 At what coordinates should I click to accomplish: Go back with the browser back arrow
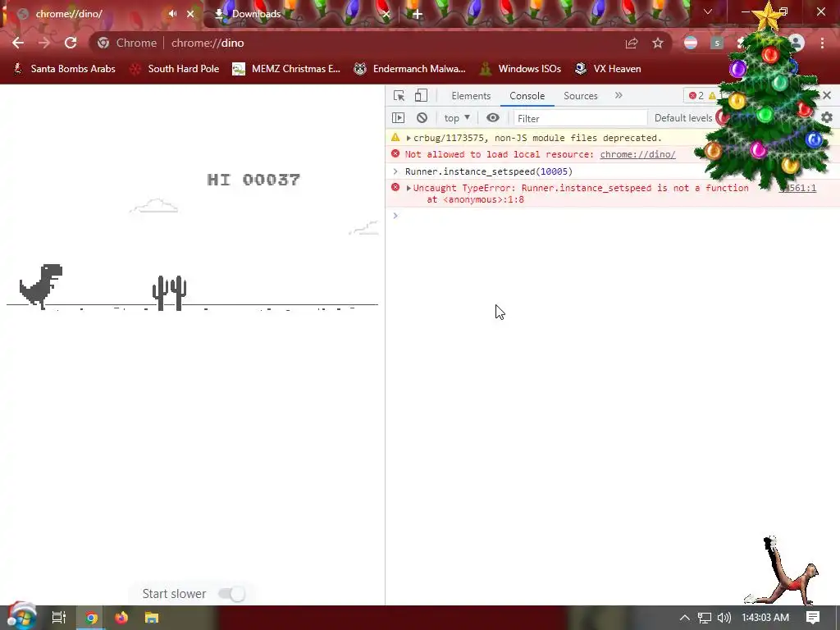pyautogui.click(x=18, y=43)
